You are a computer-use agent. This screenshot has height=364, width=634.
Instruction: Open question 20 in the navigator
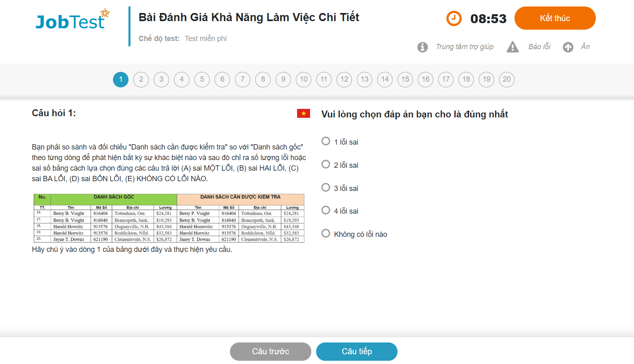pyautogui.click(x=507, y=80)
